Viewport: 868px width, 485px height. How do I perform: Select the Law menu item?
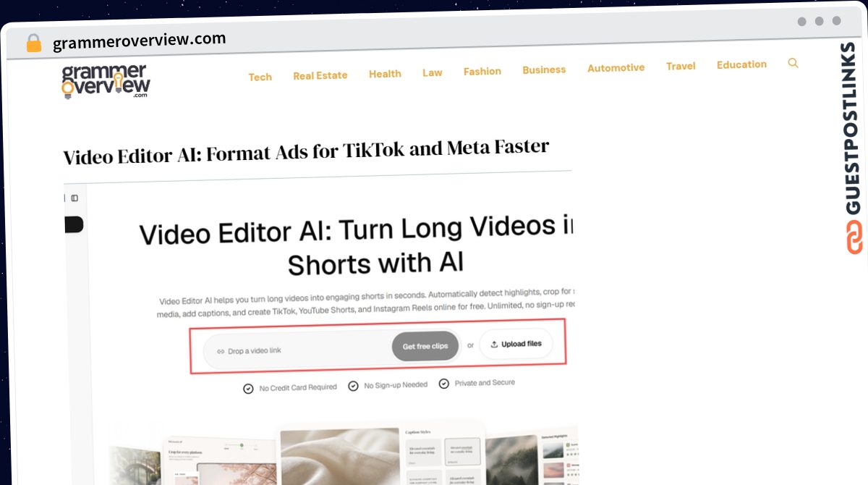point(433,72)
